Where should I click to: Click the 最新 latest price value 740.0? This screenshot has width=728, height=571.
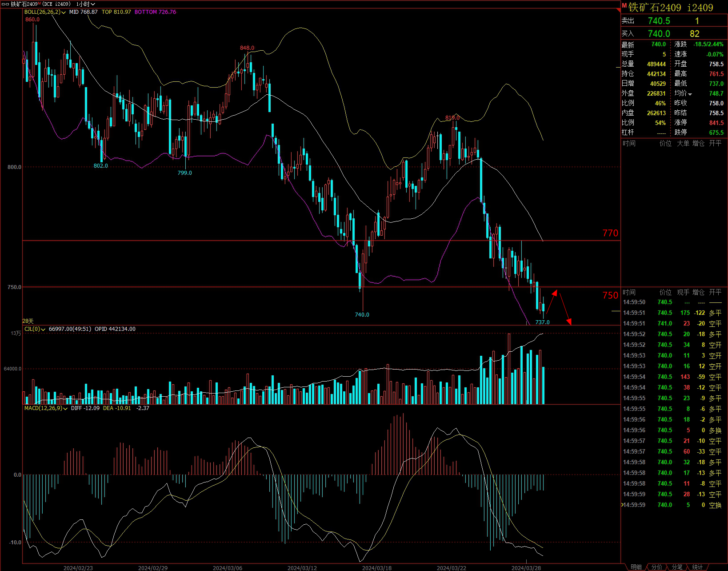pos(658,44)
